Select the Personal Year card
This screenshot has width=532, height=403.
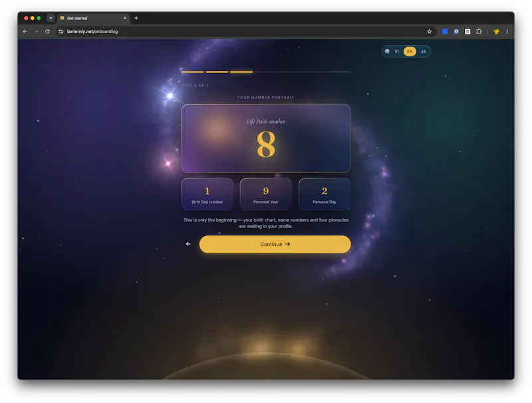coord(265,194)
